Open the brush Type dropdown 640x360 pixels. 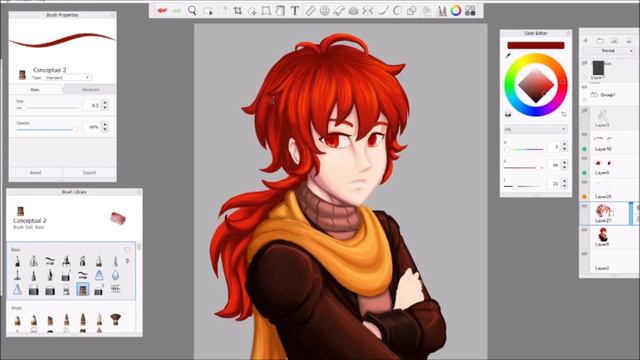point(68,77)
